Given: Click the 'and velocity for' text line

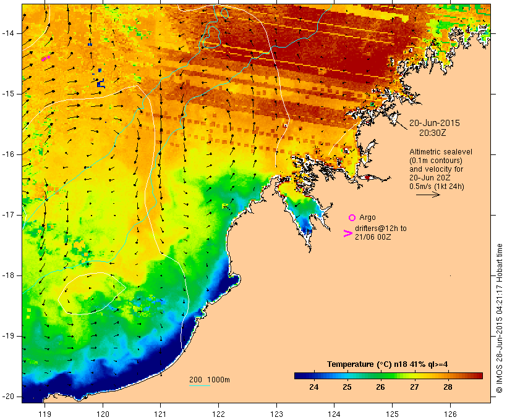Looking at the screenshot, I should tap(436, 169).
